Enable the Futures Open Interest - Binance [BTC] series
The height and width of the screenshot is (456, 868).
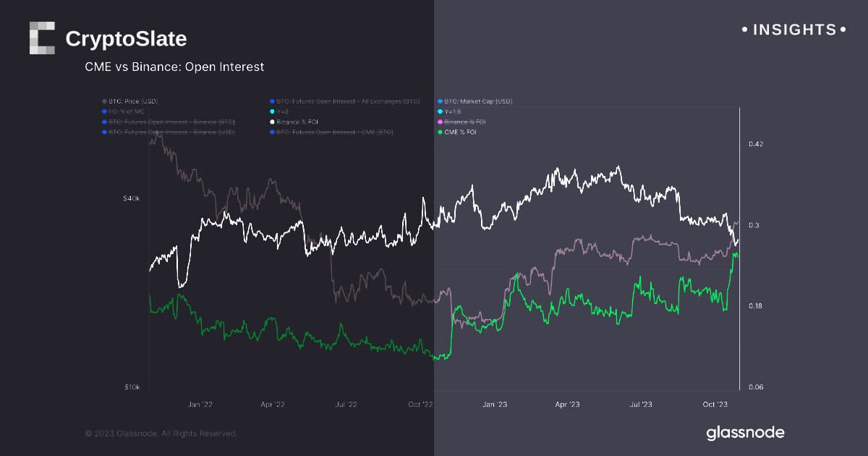171,122
